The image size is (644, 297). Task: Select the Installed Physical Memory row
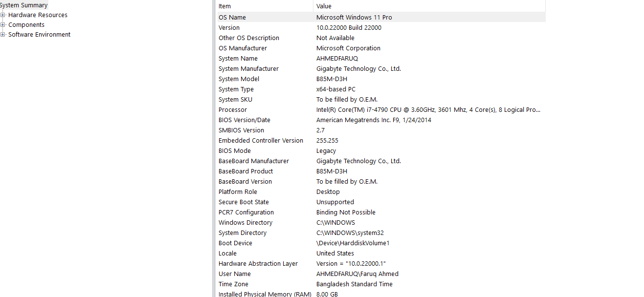tap(380, 294)
